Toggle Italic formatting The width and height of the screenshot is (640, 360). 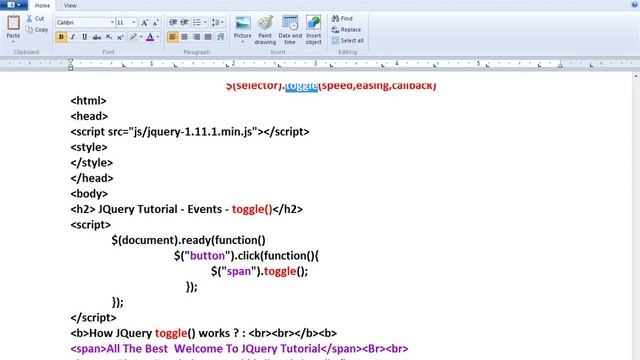tap(73, 37)
